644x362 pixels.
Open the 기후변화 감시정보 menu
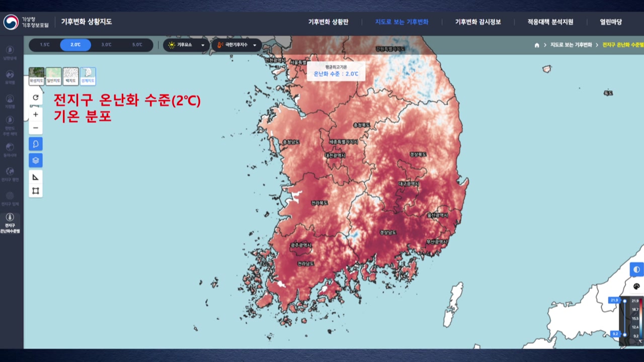pos(477,22)
